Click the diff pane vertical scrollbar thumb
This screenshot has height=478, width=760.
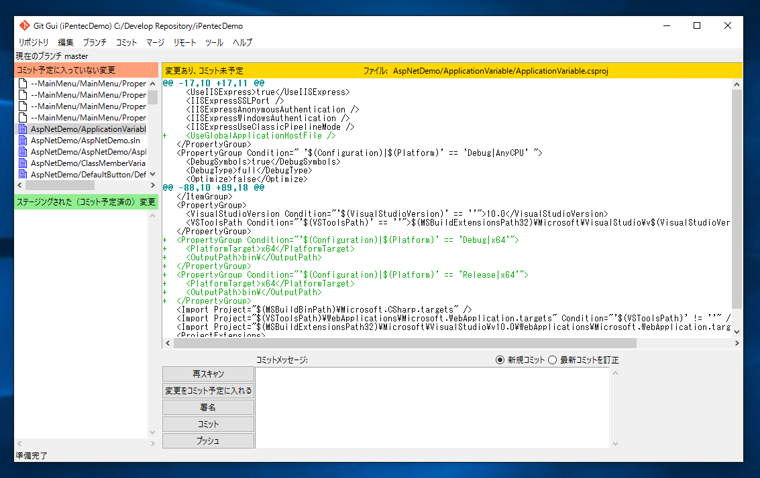(x=737, y=199)
